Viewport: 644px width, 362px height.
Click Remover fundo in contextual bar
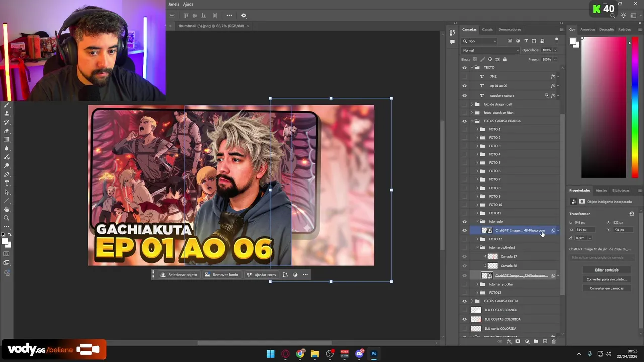coord(221,275)
